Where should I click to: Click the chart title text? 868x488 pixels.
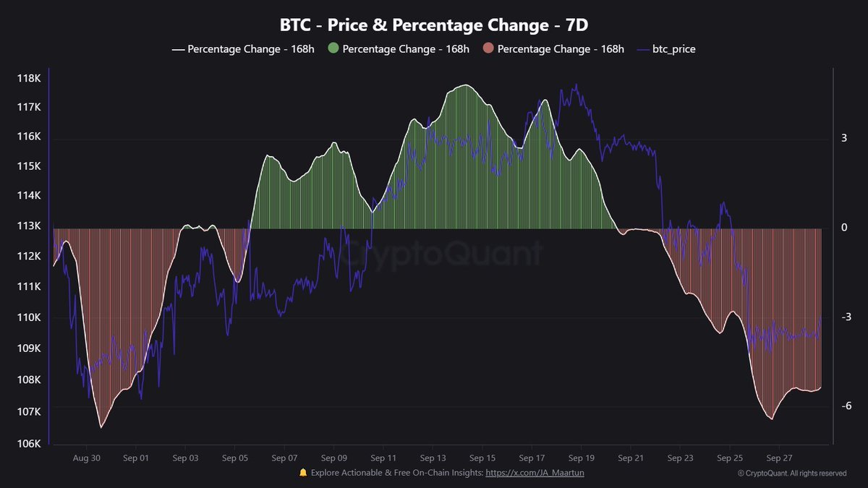434,25
